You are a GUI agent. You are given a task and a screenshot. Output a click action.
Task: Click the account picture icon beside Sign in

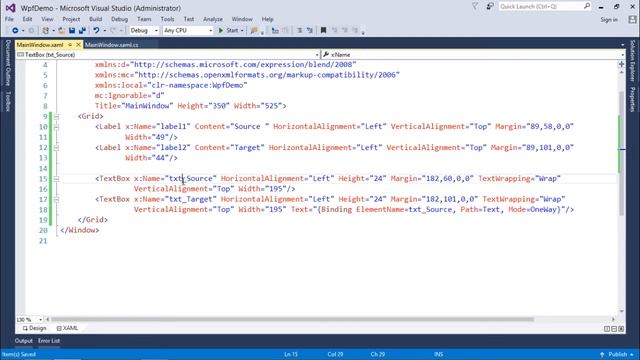tap(632, 19)
